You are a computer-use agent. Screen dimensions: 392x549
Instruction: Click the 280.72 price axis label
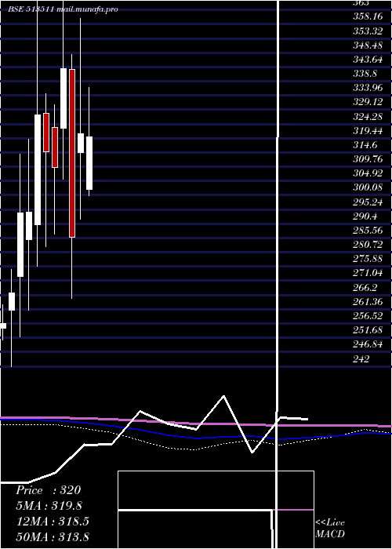pyautogui.click(x=368, y=245)
